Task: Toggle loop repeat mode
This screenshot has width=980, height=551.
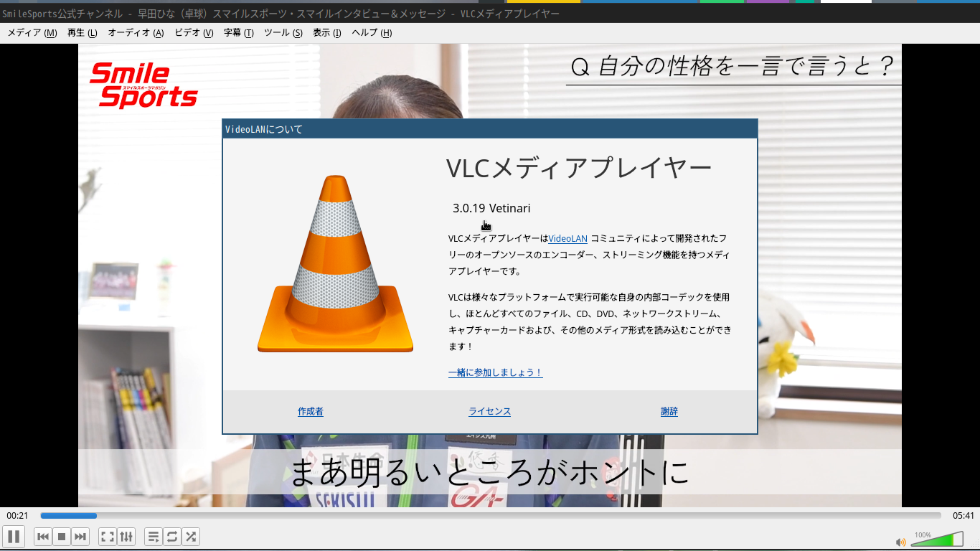Action: (172, 537)
